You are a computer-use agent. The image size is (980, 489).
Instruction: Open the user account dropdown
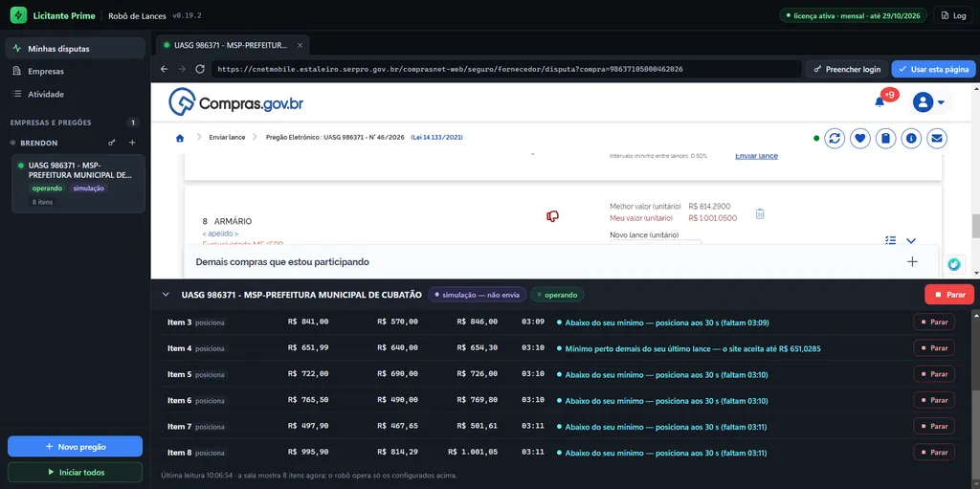[928, 102]
